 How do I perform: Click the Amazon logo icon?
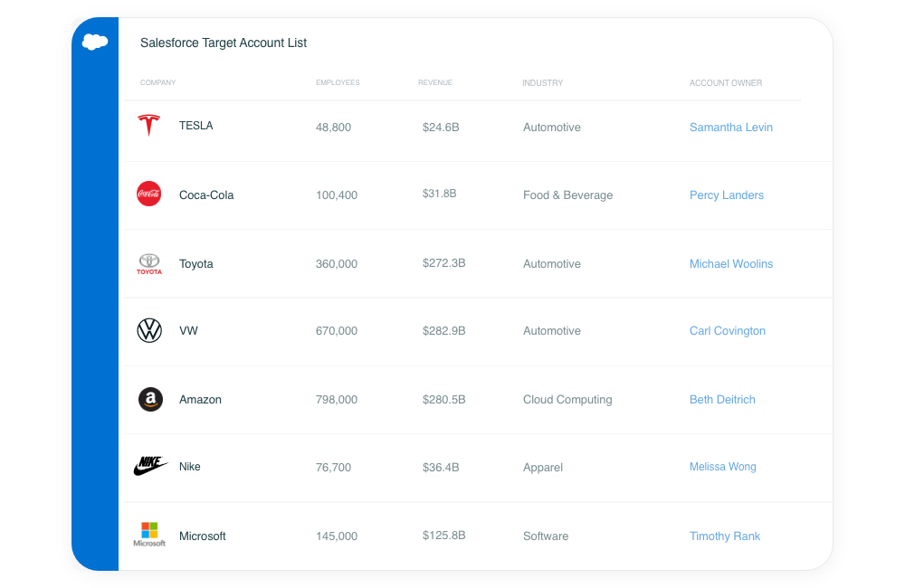point(150,399)
